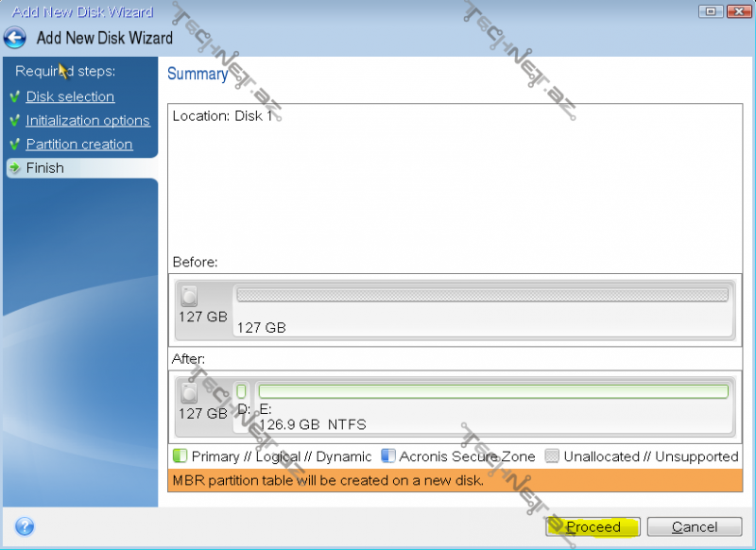Click the green arrow icon beside Finish
Image resolution: width=756 pixels, height=550 pixels.
point(14,168)
